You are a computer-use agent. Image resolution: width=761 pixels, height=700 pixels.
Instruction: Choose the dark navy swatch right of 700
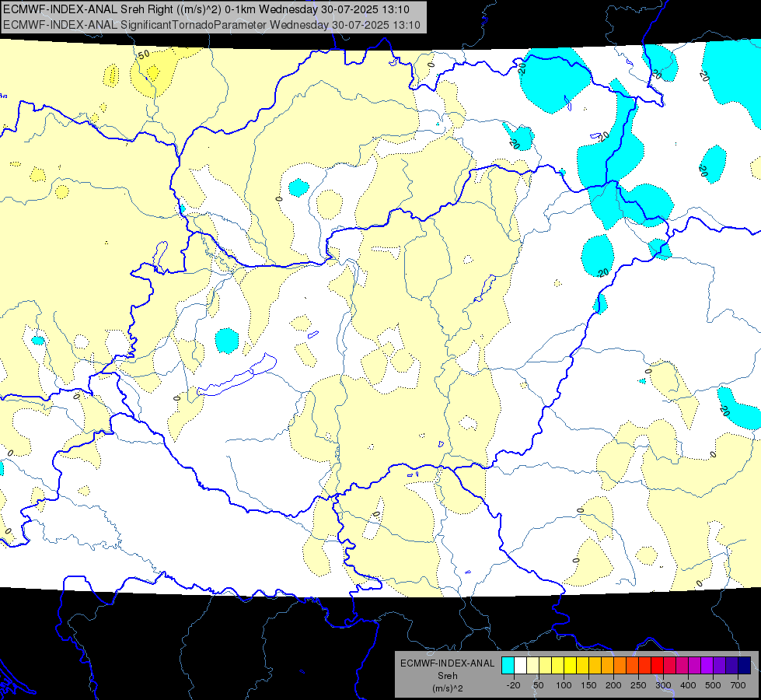point(745,665)
